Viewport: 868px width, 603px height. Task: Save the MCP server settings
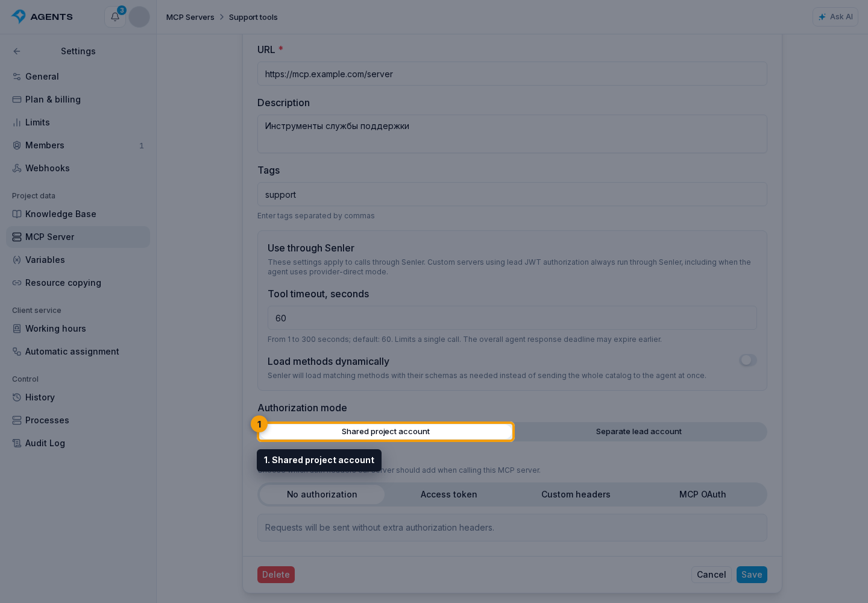752,575
